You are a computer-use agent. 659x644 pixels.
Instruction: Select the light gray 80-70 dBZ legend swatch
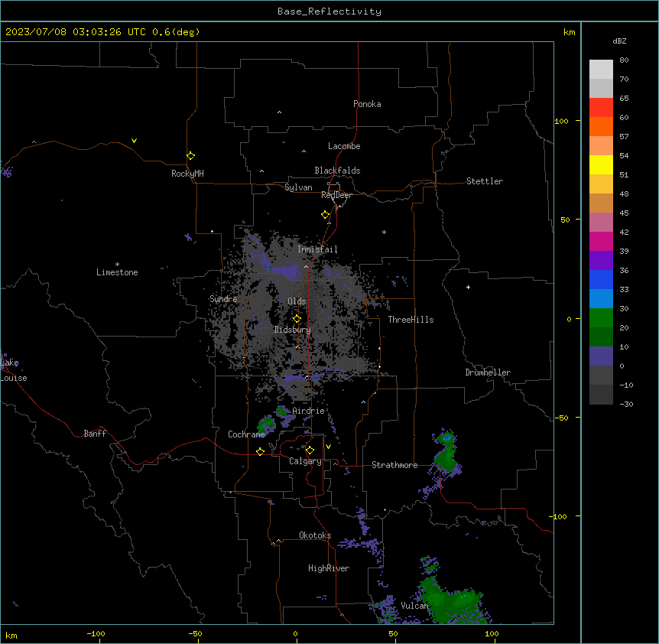601,70
